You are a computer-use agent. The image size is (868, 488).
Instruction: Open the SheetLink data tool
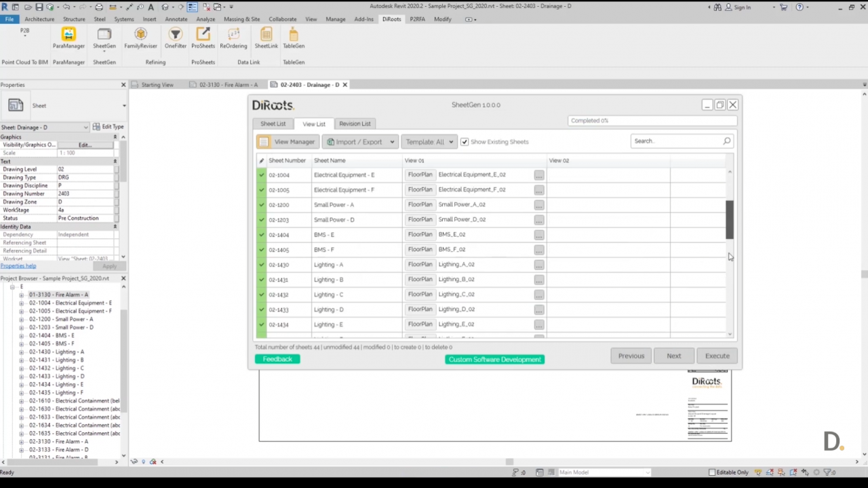(266, 37)
